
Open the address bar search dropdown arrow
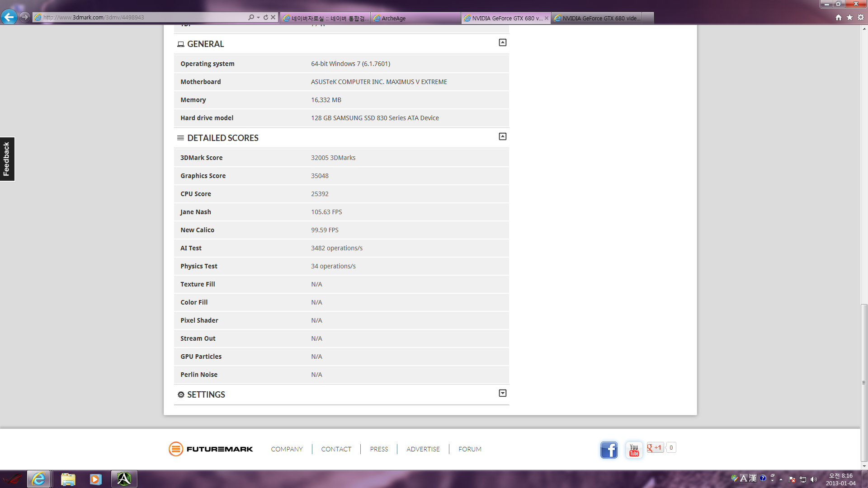258,17
